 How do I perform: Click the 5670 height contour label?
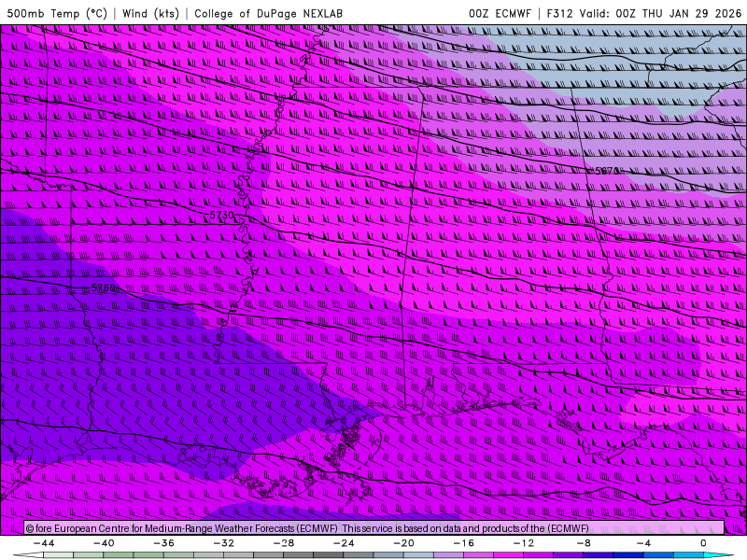[x=607, y=171]
